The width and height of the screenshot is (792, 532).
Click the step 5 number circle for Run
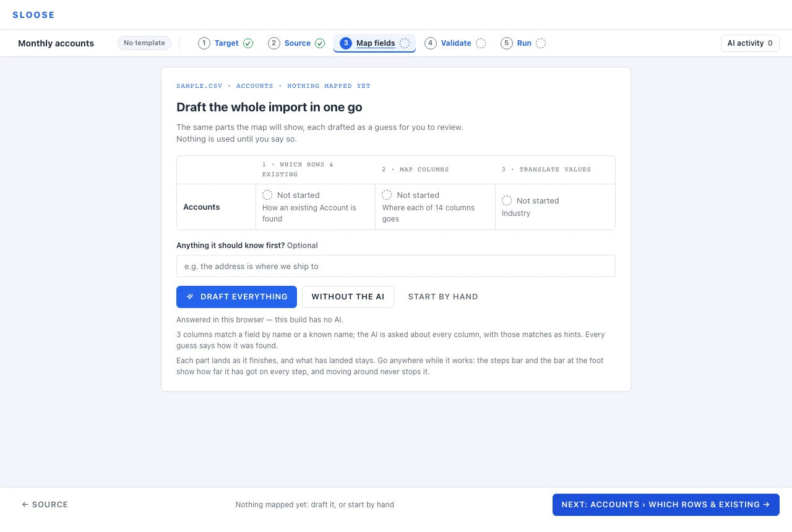507,43
